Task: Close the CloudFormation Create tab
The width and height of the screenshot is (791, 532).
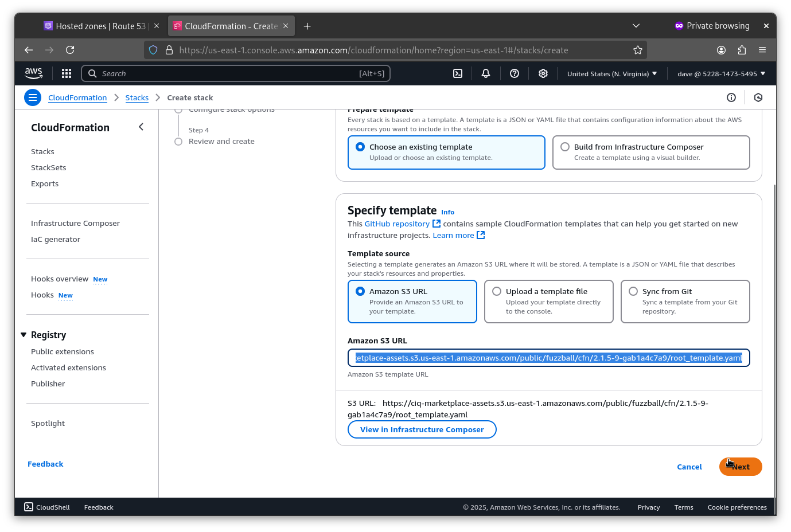Action: coord(286,26)
